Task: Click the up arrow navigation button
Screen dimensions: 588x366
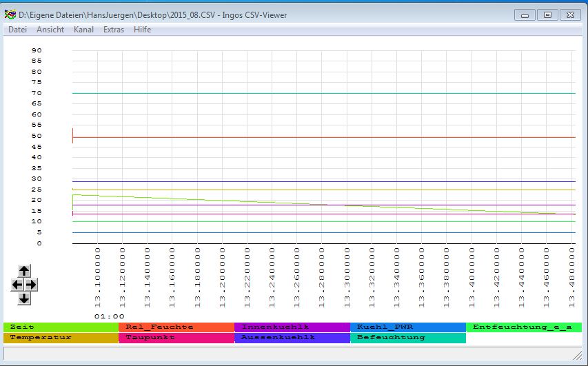Action: 24,270
